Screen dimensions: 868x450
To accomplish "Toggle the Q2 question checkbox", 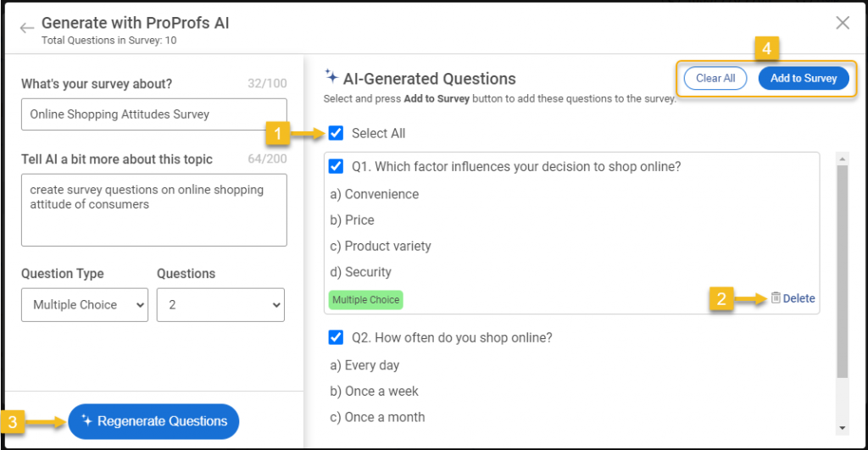I will point(336,338).
